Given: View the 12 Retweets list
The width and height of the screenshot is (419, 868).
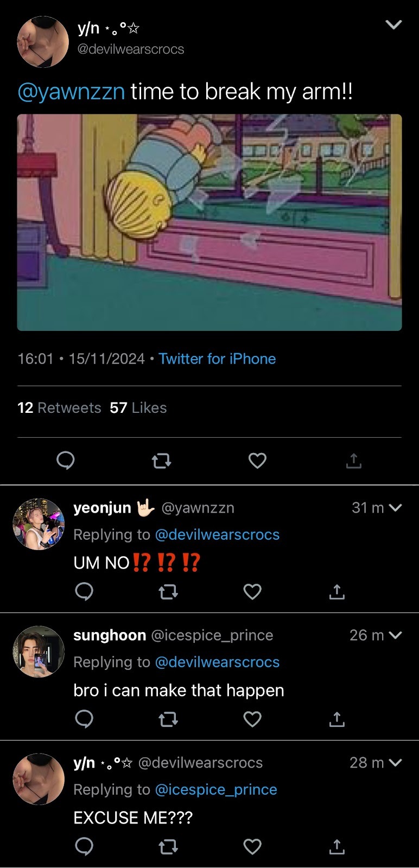Looking at the screenshot, I should (59, 408).
